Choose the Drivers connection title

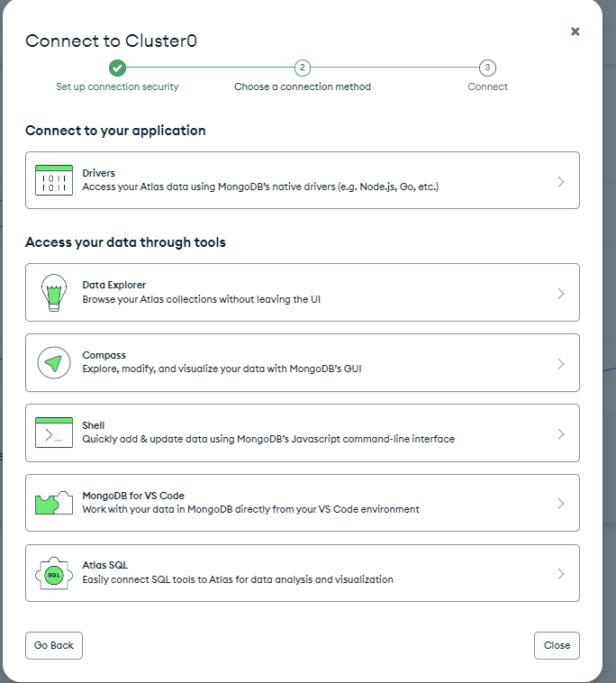click(98, 173)
